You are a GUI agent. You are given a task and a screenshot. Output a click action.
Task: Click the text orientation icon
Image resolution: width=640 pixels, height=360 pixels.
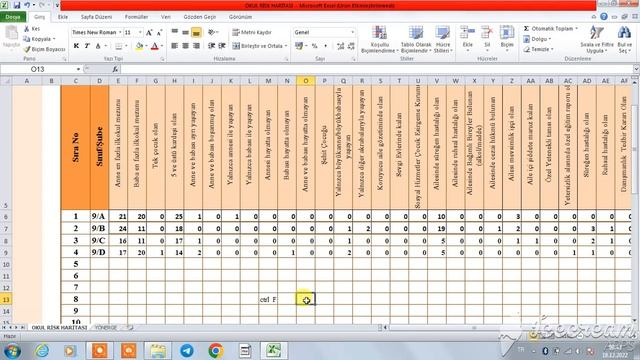click(211, 32)
